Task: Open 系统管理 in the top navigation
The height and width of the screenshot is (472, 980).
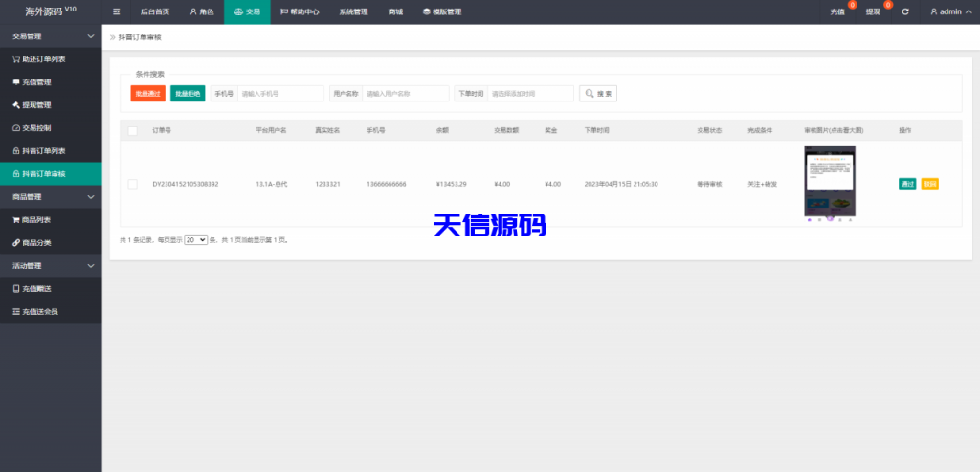Action: tap(354, 11)
